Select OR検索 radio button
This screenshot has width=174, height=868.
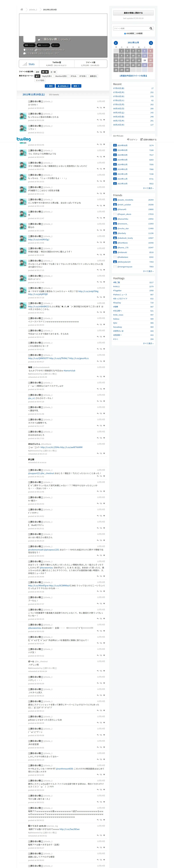(135, 33)
